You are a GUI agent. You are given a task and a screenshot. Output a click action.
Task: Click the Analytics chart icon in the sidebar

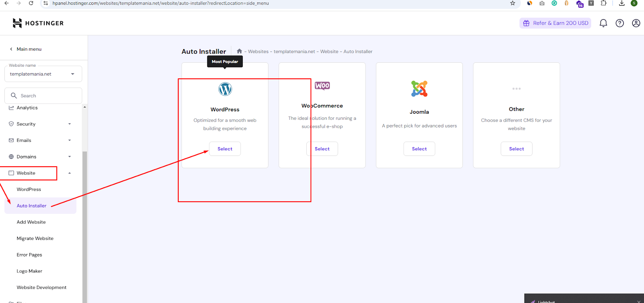coord(11,108)
